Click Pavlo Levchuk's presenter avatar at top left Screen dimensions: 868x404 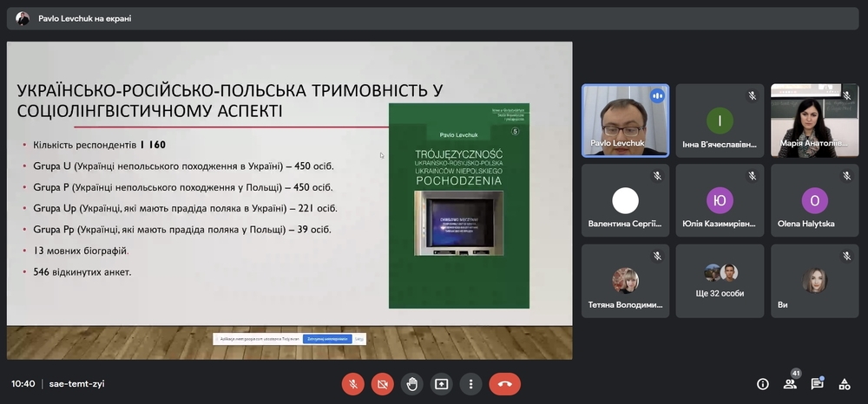(x=23, y=18)
